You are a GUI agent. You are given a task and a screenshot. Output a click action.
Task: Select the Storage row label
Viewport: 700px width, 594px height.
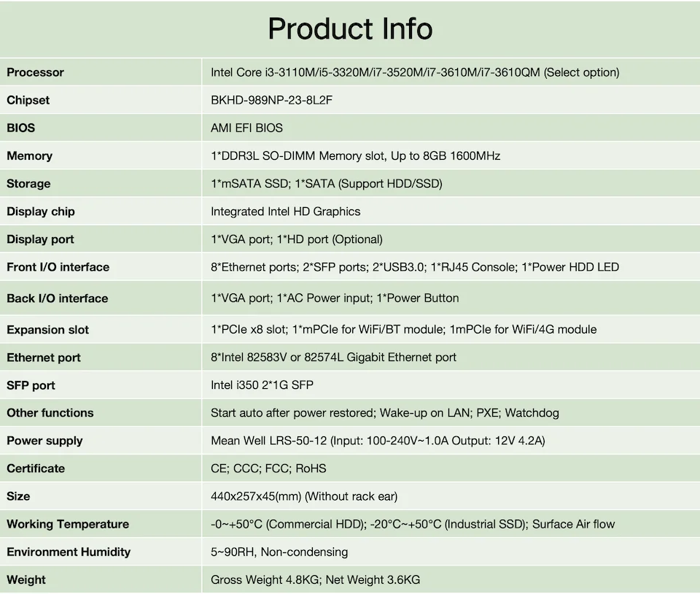click(28, 183)
